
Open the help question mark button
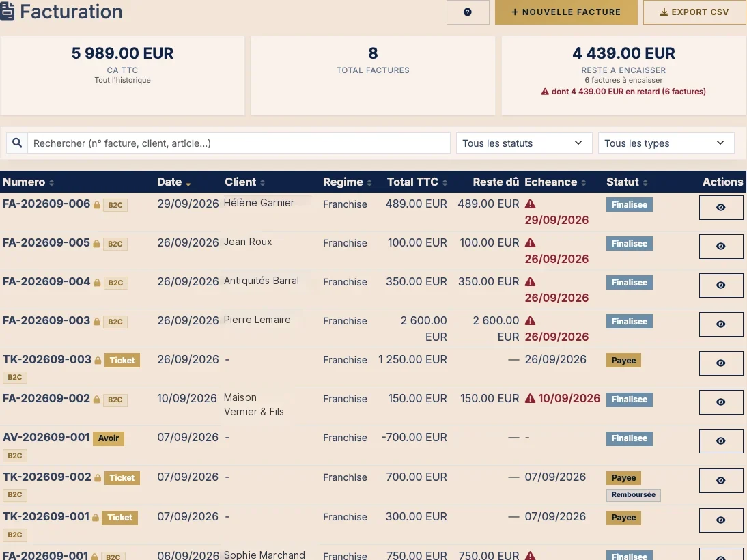click(x=467, y=12)
